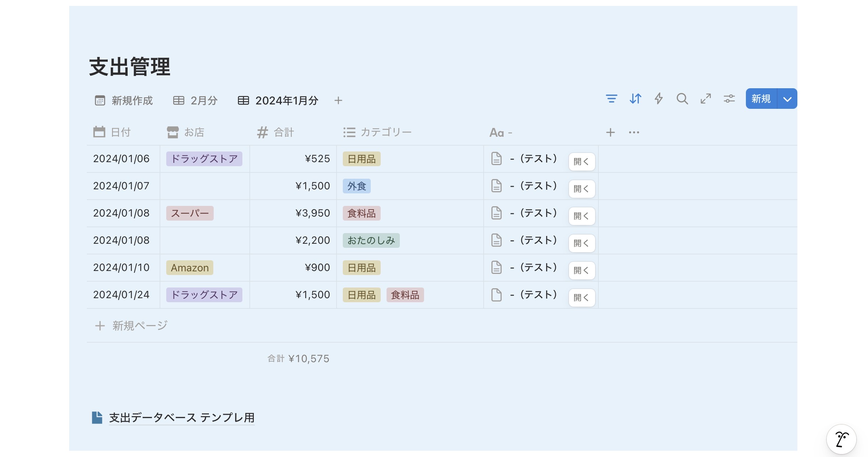Switch to the 新規作成 calendar tab
The image size is (868, 457).
pyautogui.click(x=124, y=100)
